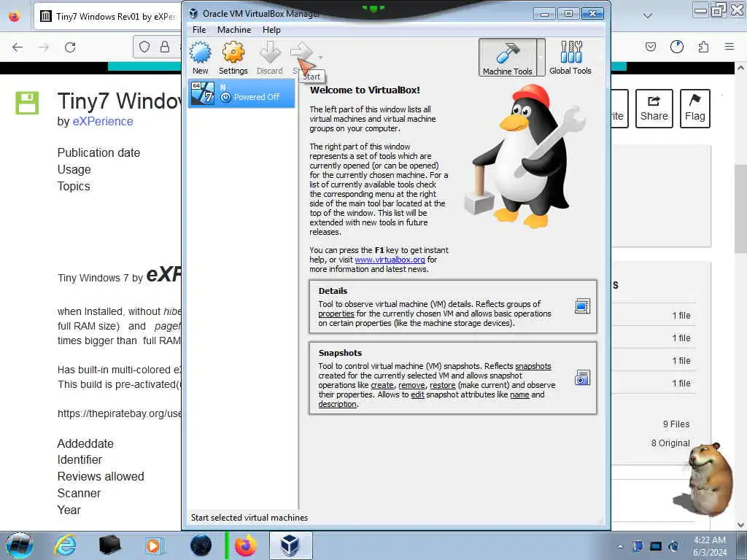Image resolution: width=747 pixels, height=560 pixels.
Task: Select the Tiny7 Windows Rev01 browser tab
Action: (x=109, y=17)
